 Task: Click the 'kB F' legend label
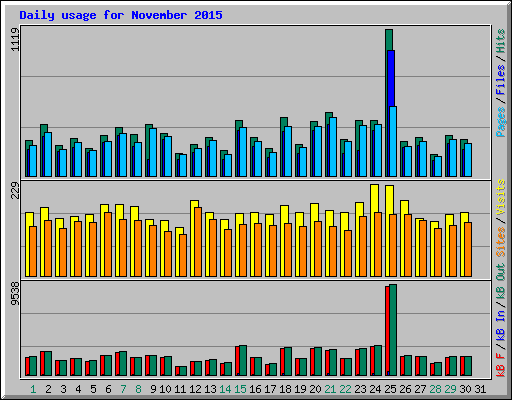(x=501, y=365)
